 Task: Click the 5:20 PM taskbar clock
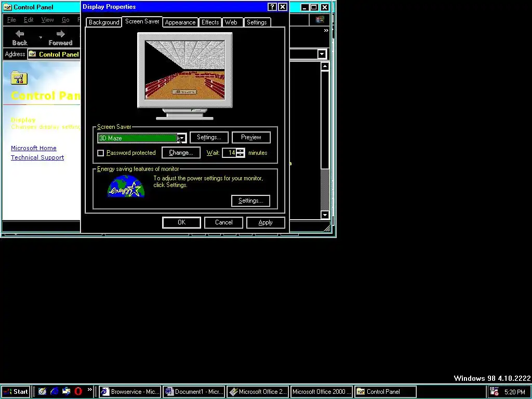click(515, 392)
